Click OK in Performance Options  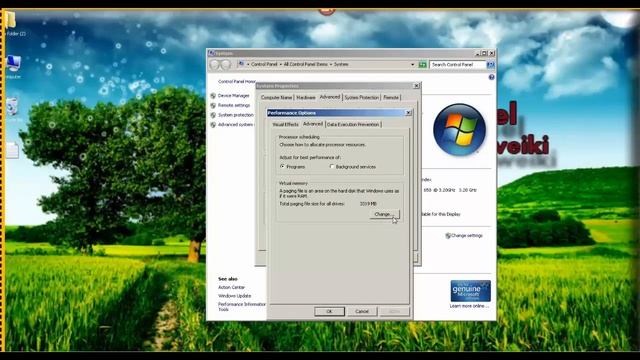(329, 311)
